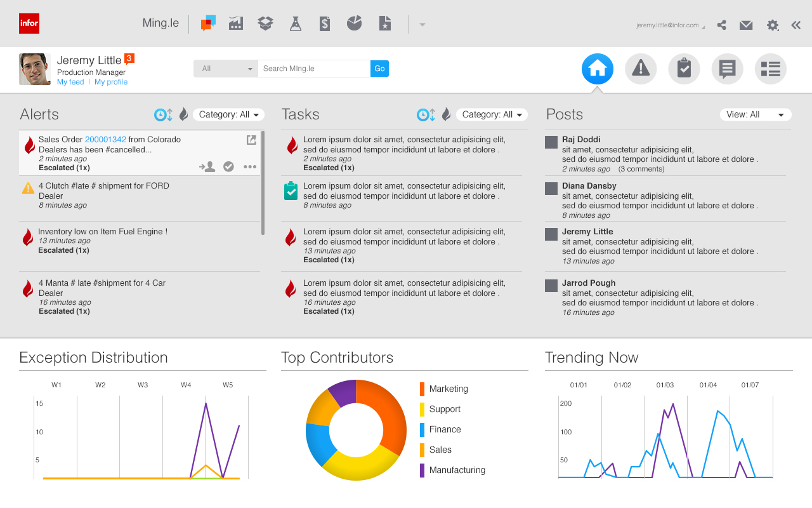
Task: Open the Category filter dropdown in Alerts
Action: click(x=228, y=114)
